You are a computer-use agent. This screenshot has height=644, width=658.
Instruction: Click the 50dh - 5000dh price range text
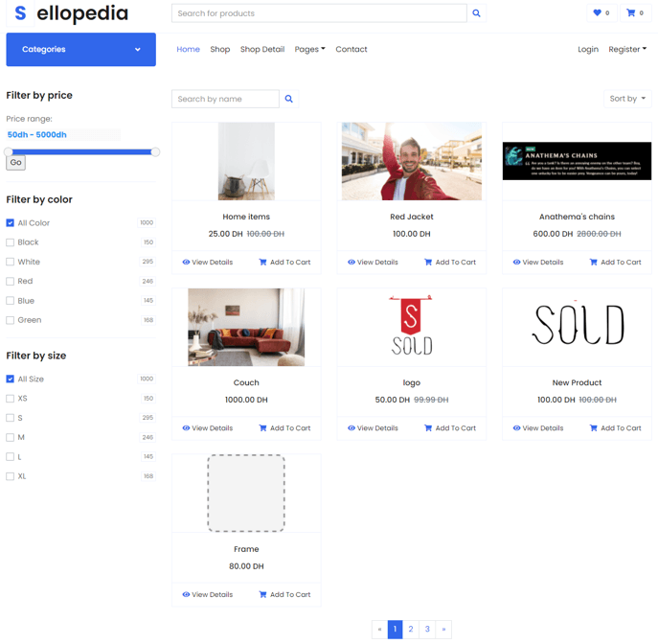coord(37,135)
